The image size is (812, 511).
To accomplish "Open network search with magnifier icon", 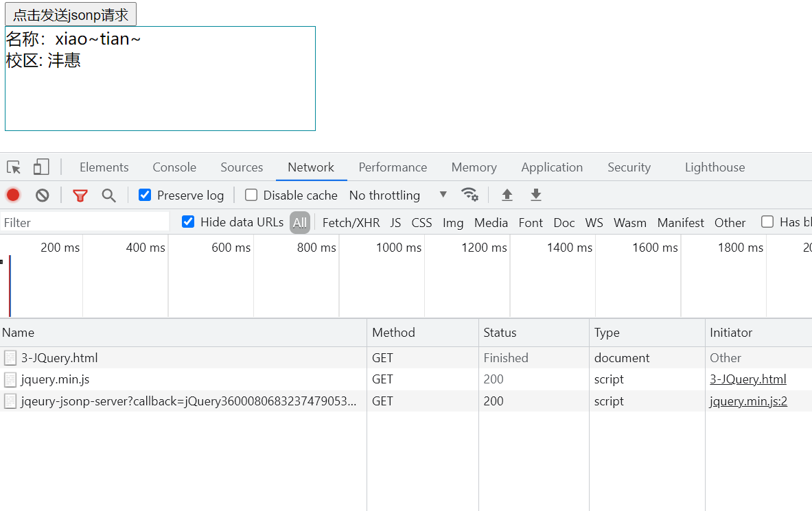I will click(x=108, y=195).
